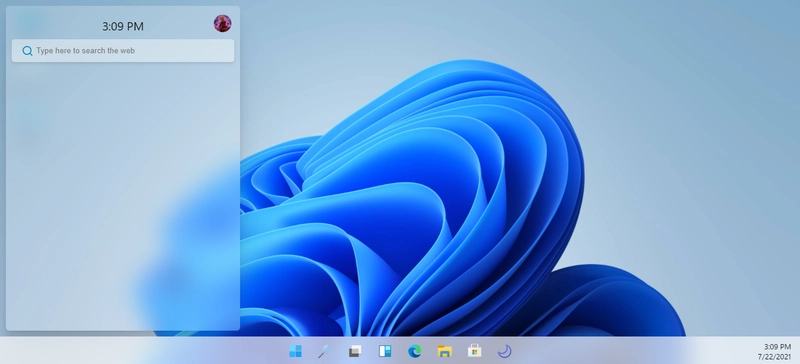The image size is (800, 364).
Task: Open File Explorer from taskbar
Action: [x=445, y=351]
